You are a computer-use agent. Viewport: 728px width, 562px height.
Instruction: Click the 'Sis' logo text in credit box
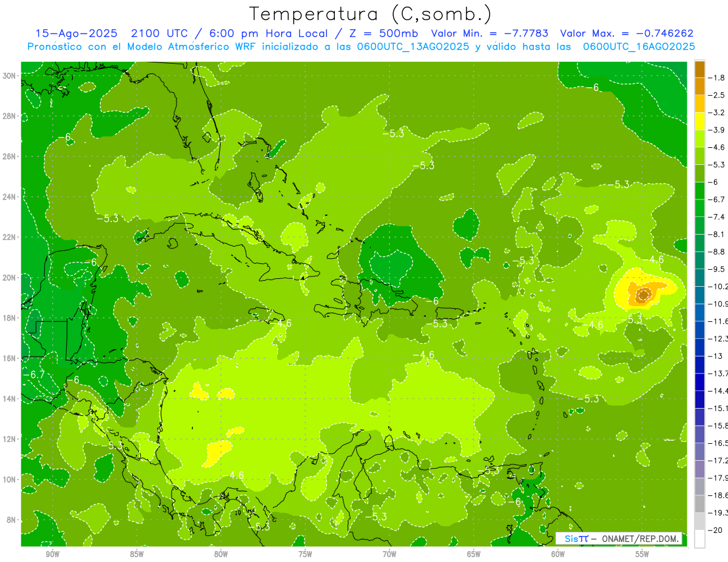pos(572,538)
